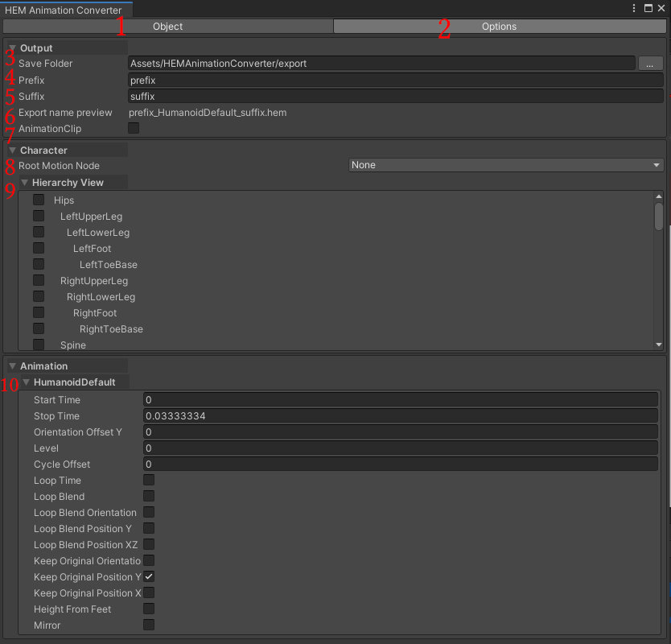671x644 pixels.
Task: Enable the Loop Time option
Action: click(x=148, y=479)
